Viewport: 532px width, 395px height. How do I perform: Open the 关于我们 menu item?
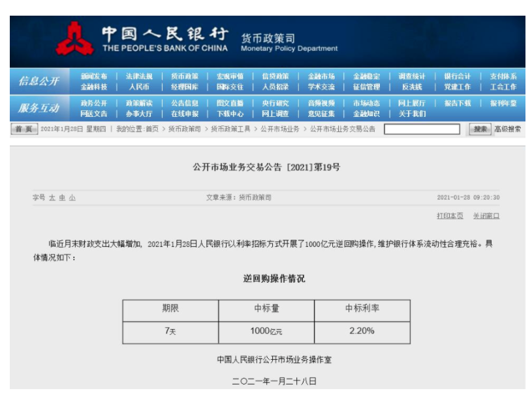(x=411, y=112)
